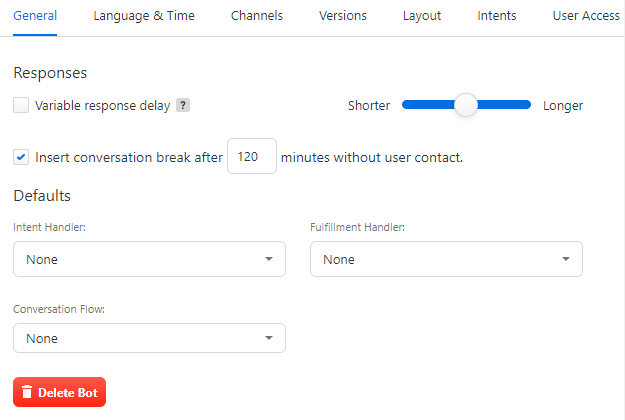Click the Shorter end of delay slider
Viewport: 625px width, 420px height.
(408, 105)
